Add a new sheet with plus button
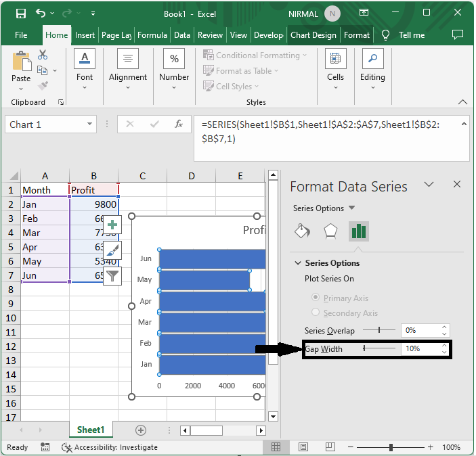This screenshot has height=456, width=476. click(141, 430)
